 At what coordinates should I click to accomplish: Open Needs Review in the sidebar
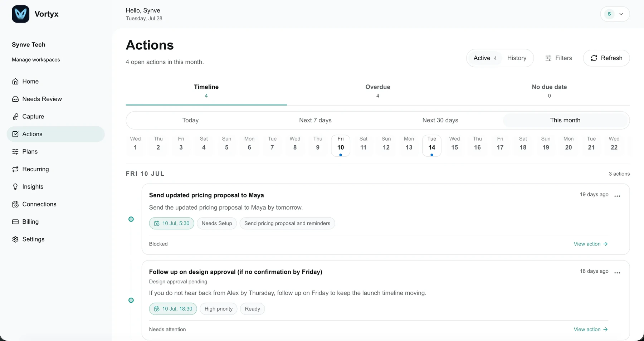pos(55,99)
